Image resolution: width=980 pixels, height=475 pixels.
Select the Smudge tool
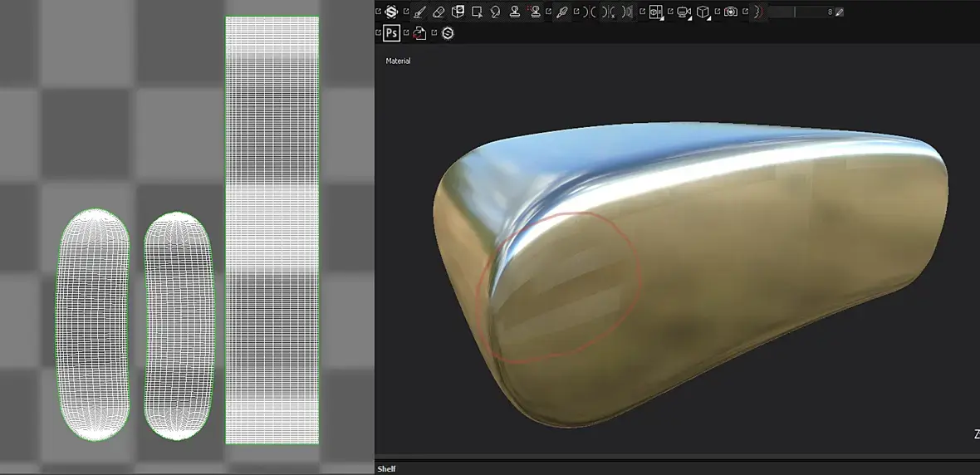point(496,12)
